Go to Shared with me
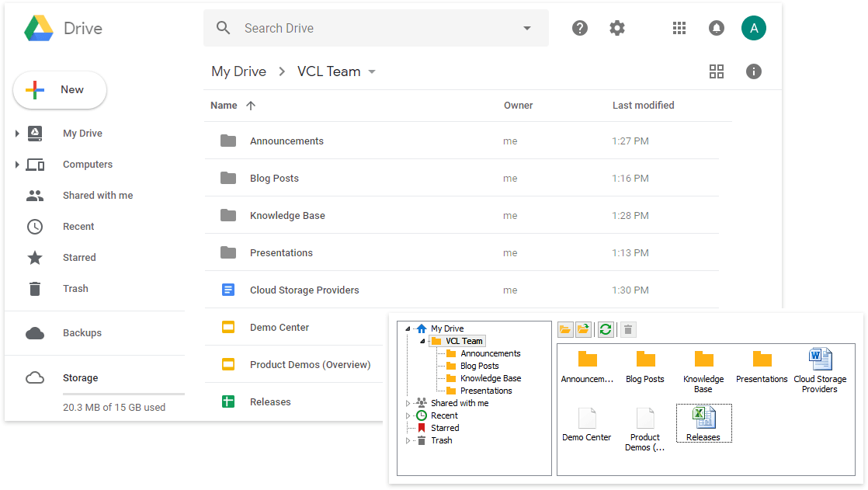Viewport: 868px width, 490px height. [x=97, y=196]
